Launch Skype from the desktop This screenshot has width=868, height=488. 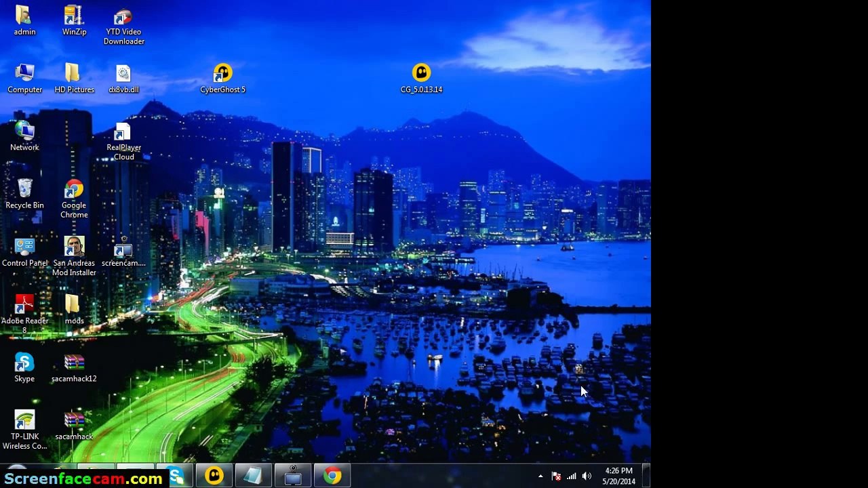click(24, 367)
